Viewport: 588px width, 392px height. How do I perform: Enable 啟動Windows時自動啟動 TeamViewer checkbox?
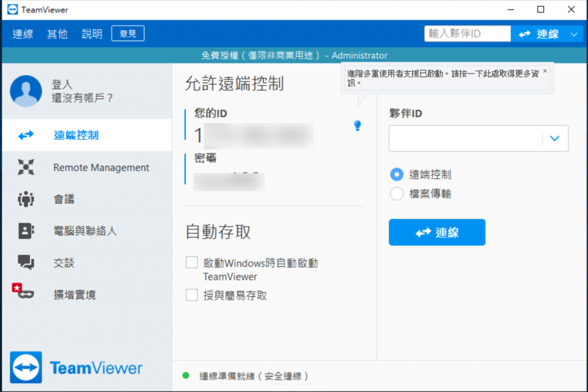coord(192,262)
